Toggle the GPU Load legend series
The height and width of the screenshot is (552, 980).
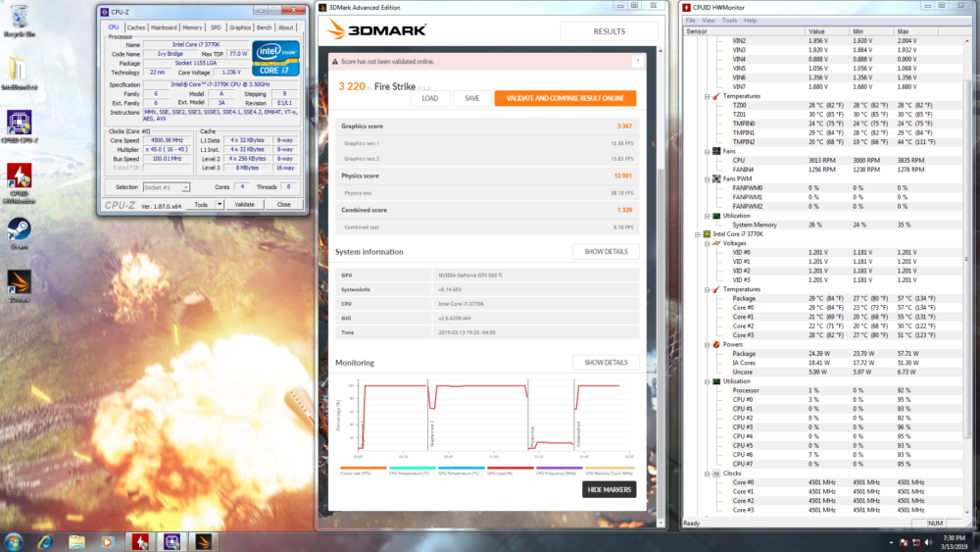coord(510,471)
